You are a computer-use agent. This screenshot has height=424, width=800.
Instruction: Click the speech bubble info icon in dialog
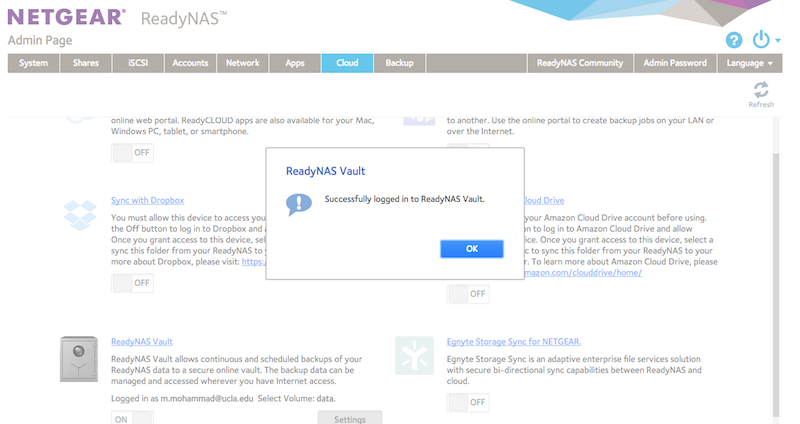coord(298,204)
